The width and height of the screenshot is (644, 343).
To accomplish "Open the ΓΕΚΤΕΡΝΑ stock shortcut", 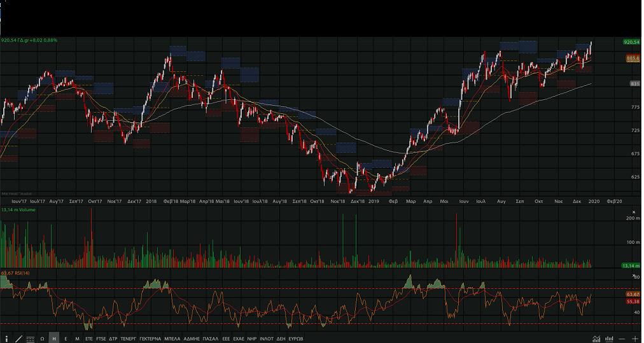I will click(x=150, y=339).
